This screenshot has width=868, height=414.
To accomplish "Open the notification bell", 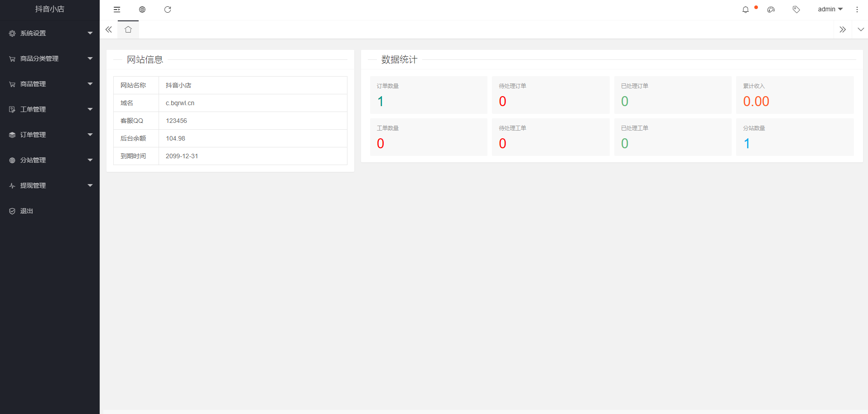I will tap(745, 10).
